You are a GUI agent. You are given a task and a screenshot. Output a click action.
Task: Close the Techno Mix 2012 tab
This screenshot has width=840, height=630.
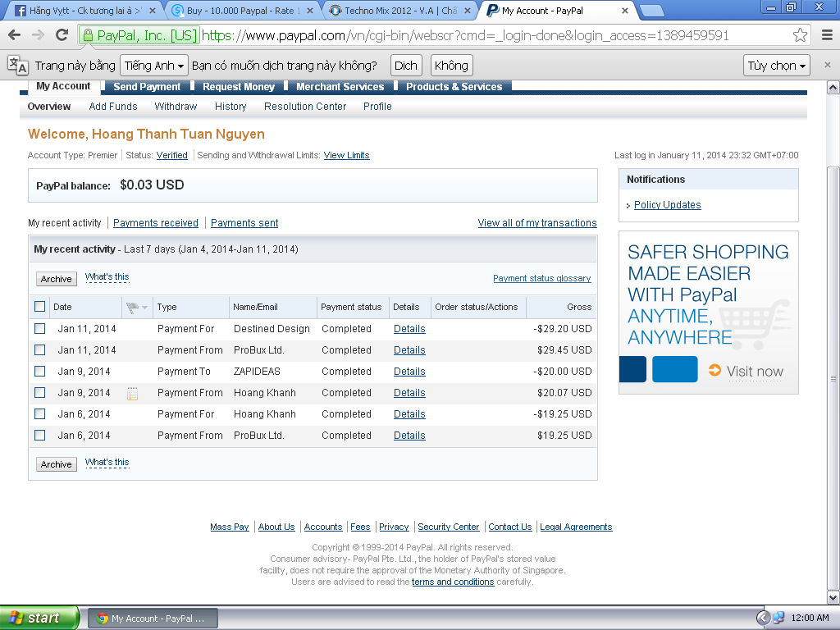[x=467, y=11]
